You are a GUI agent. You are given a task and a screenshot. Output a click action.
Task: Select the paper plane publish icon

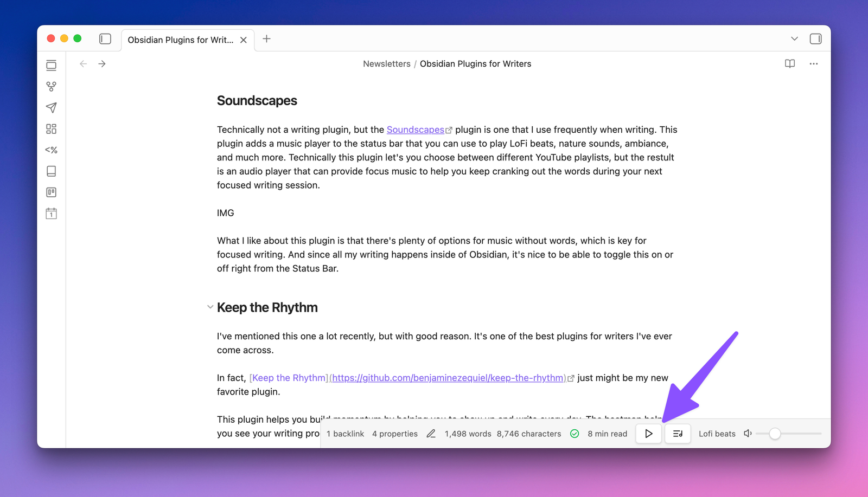[x=51, y=107]
